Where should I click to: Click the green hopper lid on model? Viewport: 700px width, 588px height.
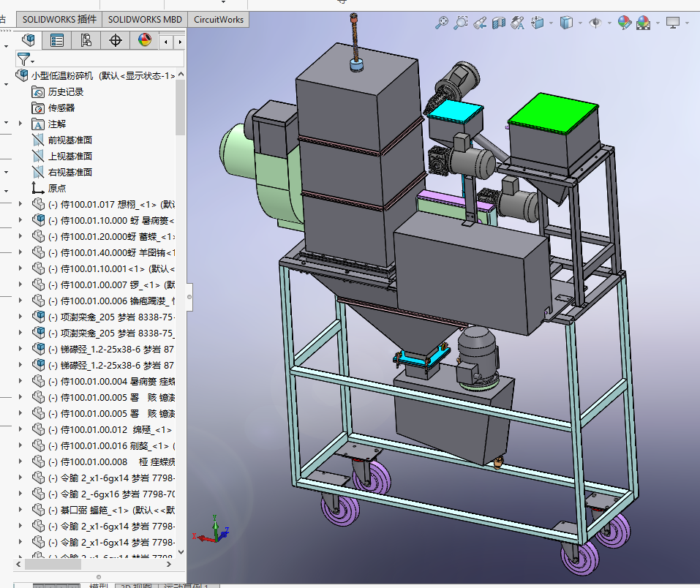tap(552, 113)
